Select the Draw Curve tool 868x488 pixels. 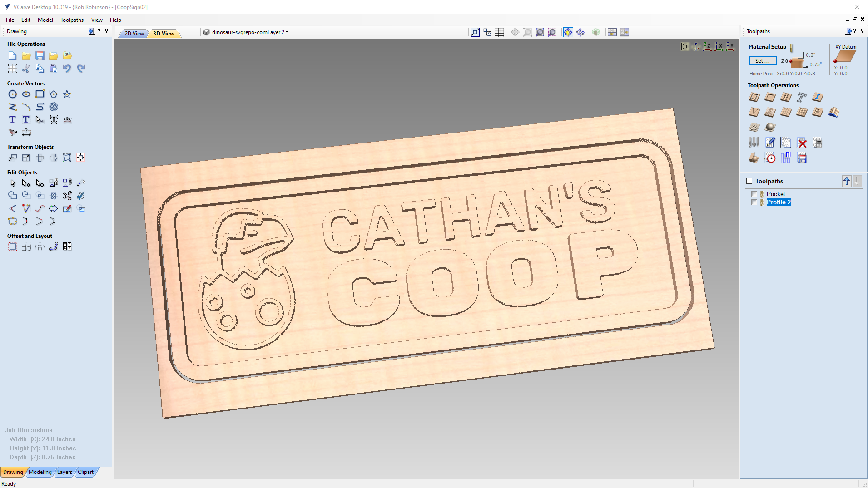[40, 107]
